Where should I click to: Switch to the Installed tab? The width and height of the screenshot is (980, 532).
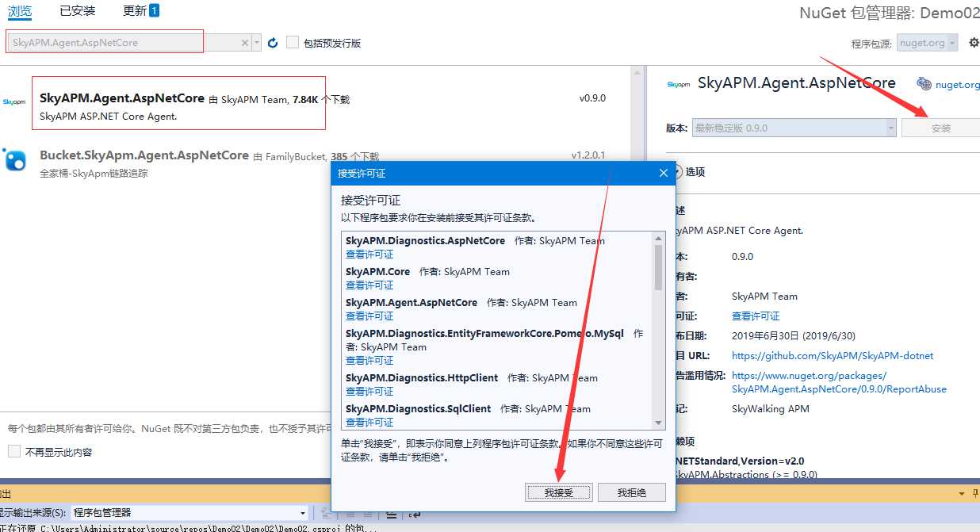(x=78, y=11)
